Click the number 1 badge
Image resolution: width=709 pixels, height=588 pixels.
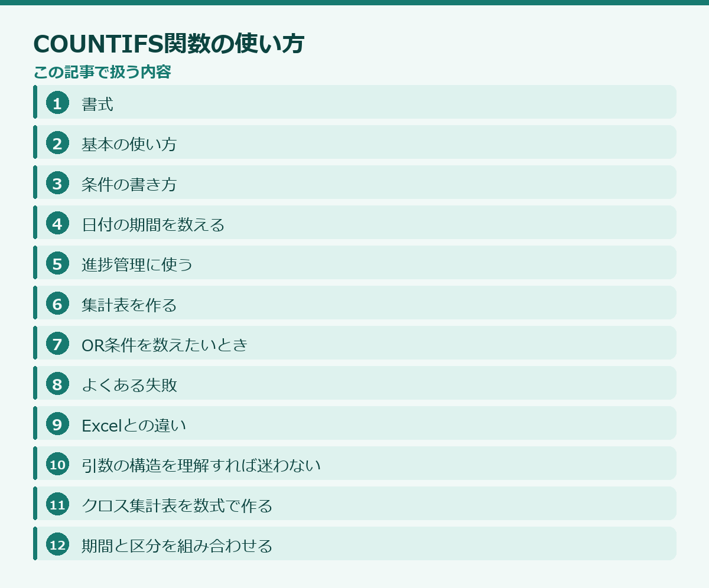57,104
